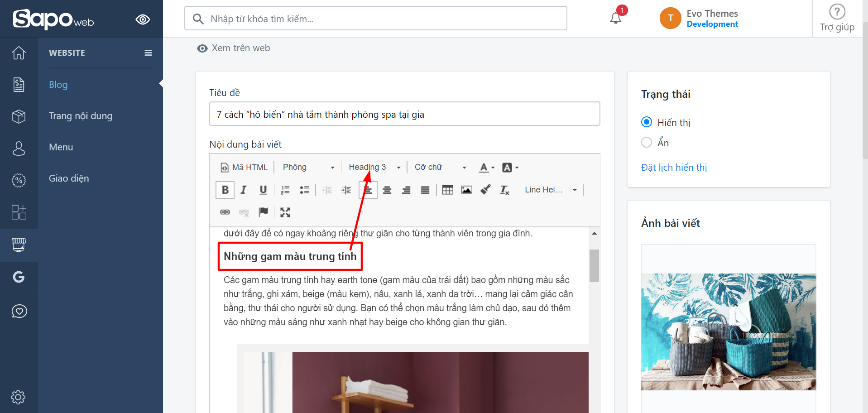Click the paragraph starting with Các gam màu
868x413 pixels.
point(398,301)
